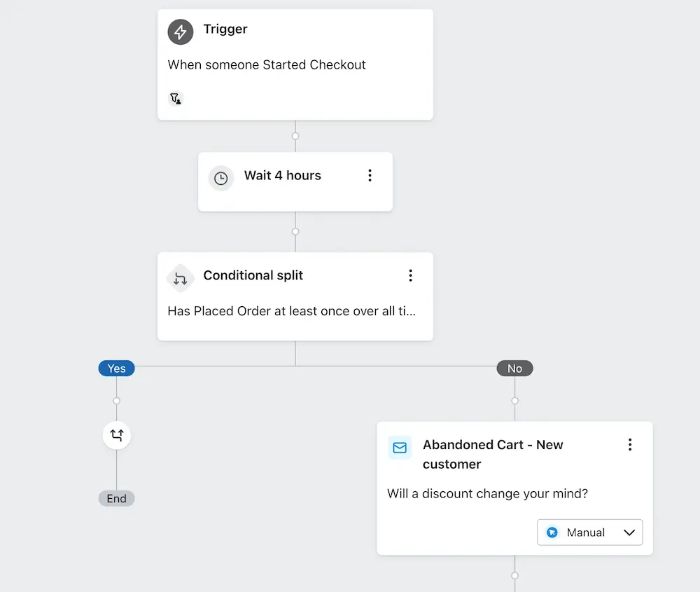Select the Trigger card title
This screenshot has height=592, width=700.
[x=225, y=29]
